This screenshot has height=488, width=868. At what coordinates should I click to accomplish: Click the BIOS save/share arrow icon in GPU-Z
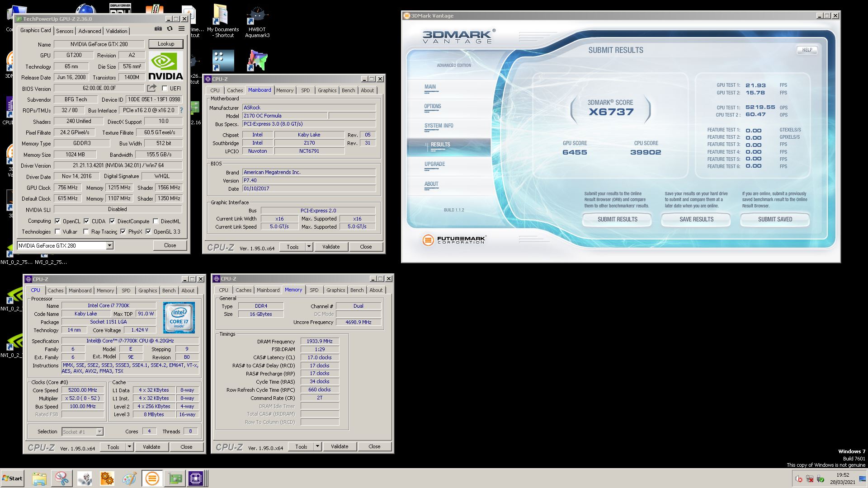pyautogui.click(x=152, y=88)
